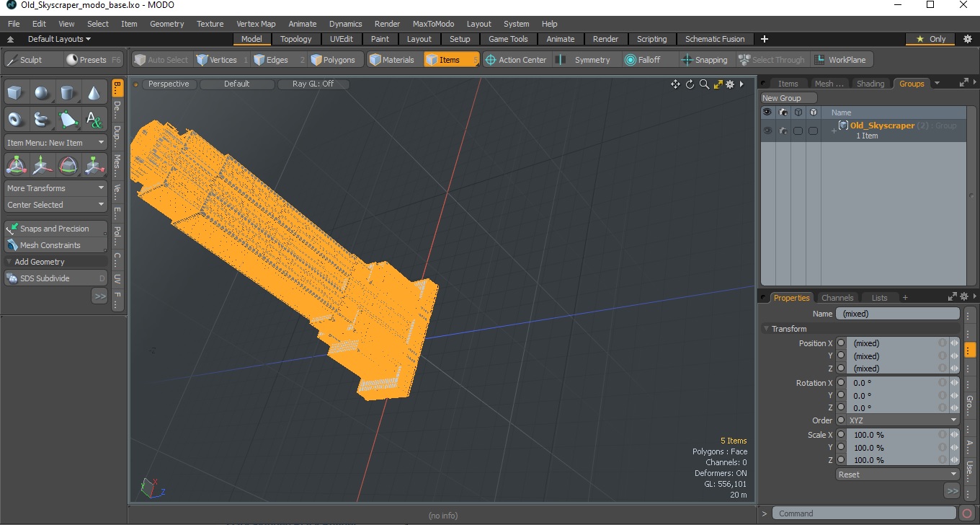Click the Name input field

coord(897,314)
